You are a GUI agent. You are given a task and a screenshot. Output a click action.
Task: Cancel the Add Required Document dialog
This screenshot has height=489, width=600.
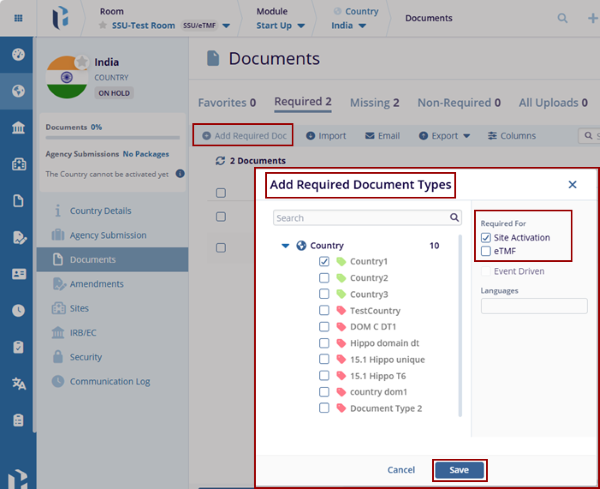tap(400, 469)
